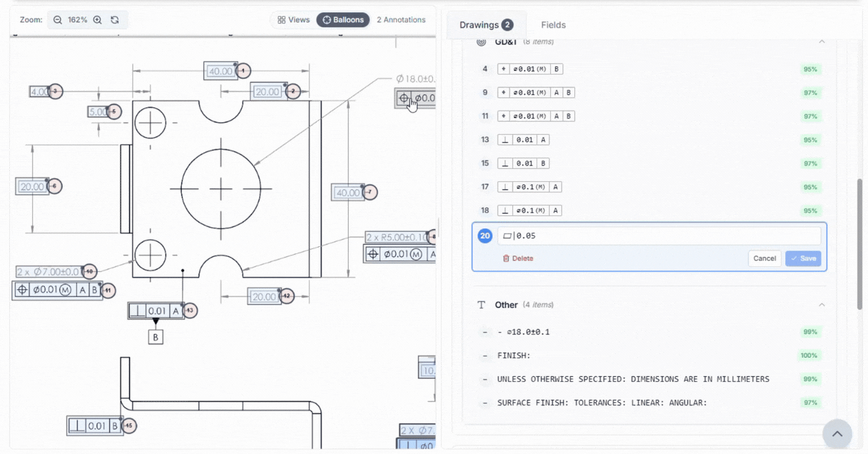The height and width of the screenshot is (454, 868).
Task: Click balloon 3 next to 4.00
Action: 56,91
